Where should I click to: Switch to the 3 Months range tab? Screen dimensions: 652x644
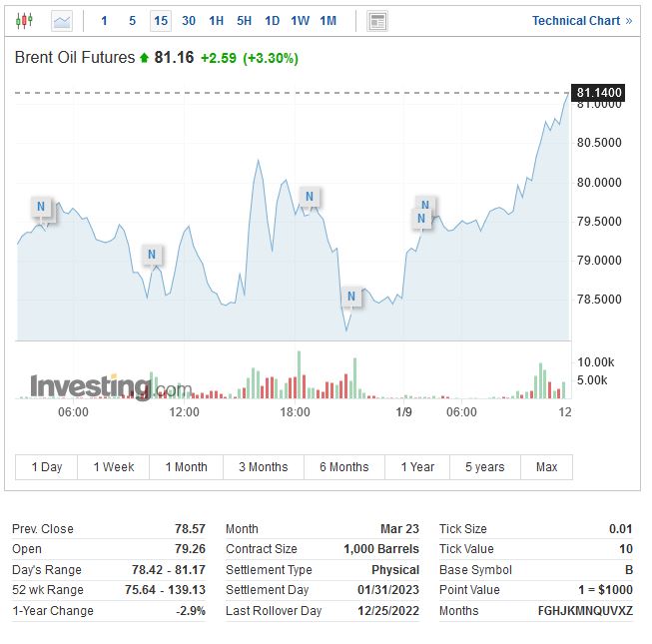(263, 466)
